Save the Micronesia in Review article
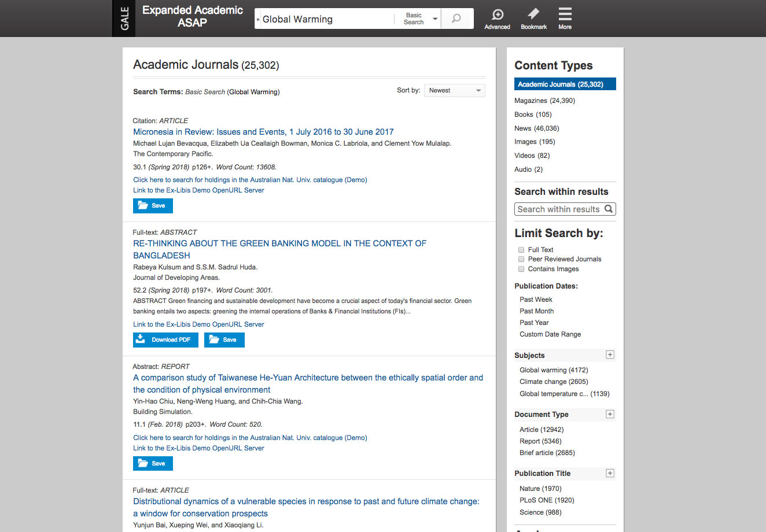766x532 pixels. 153,205
